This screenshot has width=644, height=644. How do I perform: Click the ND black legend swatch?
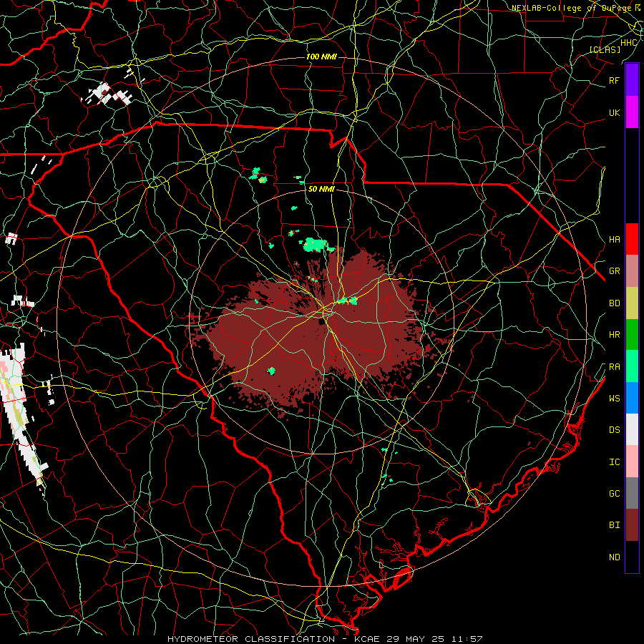click(x=632, y=557)
